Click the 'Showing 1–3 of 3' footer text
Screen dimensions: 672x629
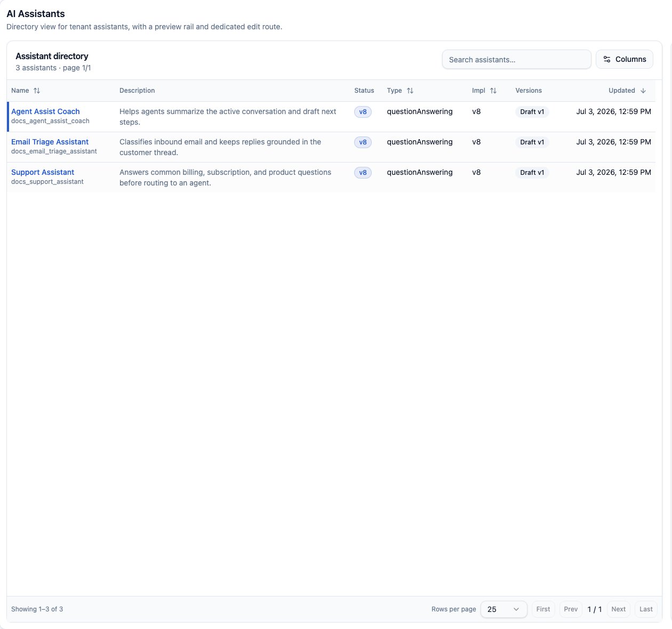pyautogui.click(x=37, y=609)
